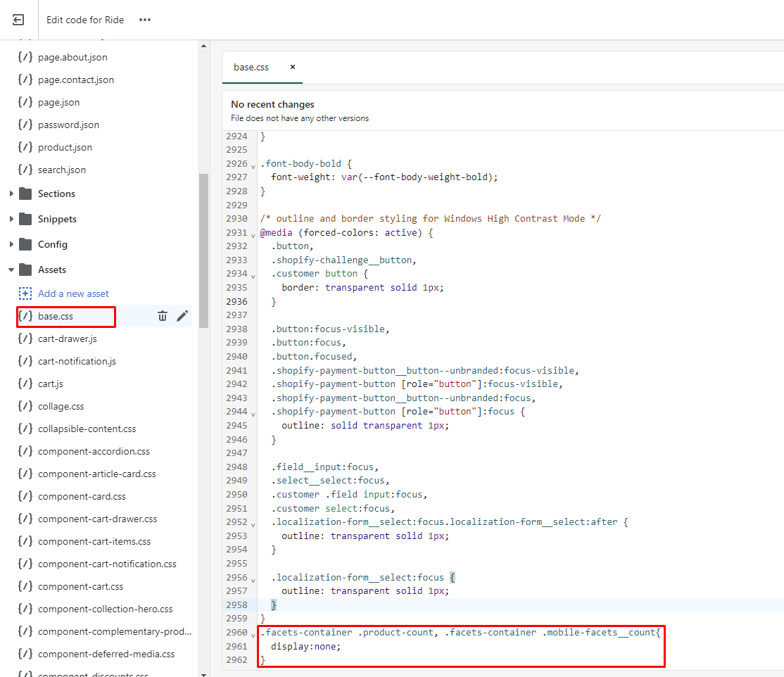Open component-cart.css file

[x=80, y=586]
